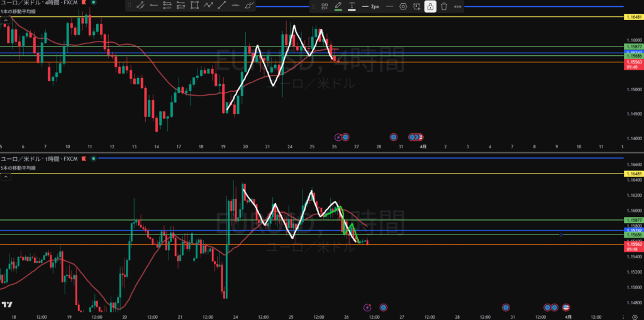
Task: Collapse the lower chart indicator legend
Action: point(5,177)
